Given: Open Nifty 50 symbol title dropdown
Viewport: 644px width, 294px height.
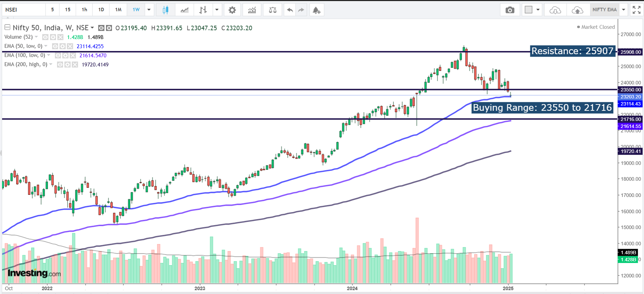Looking at the screenshot, I should click(92, 27).
